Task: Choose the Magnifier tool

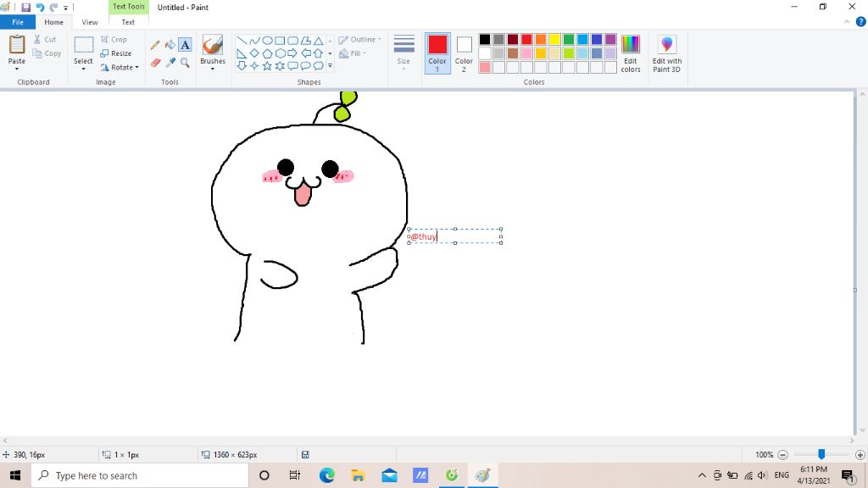Action: 185,63
